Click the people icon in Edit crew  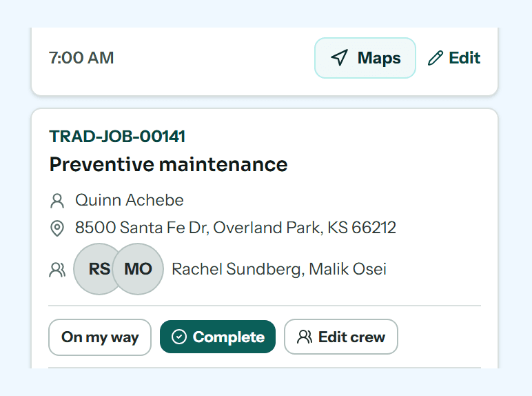coord(305,337)
